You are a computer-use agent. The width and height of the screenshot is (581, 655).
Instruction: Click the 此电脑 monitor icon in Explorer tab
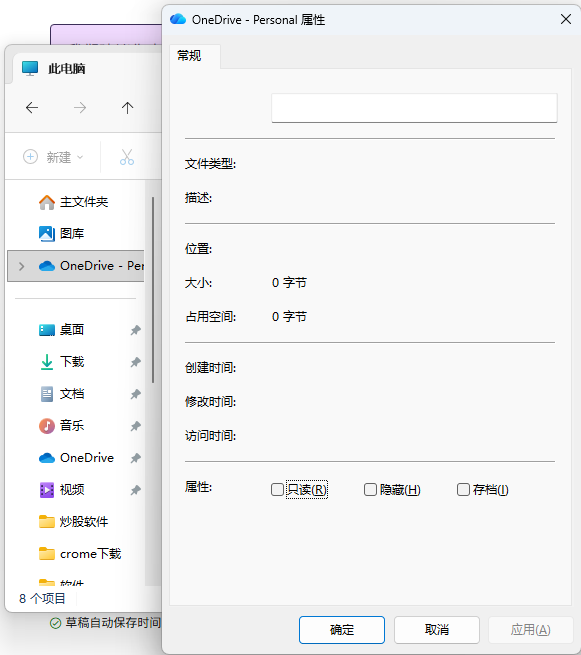point(30,69)
